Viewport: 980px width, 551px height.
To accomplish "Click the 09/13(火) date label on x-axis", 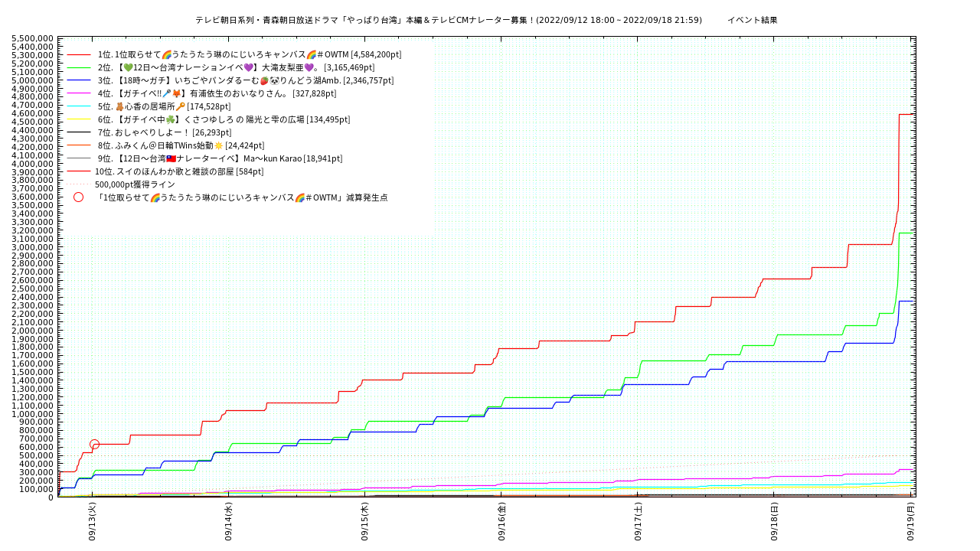I will click(92, 522).
